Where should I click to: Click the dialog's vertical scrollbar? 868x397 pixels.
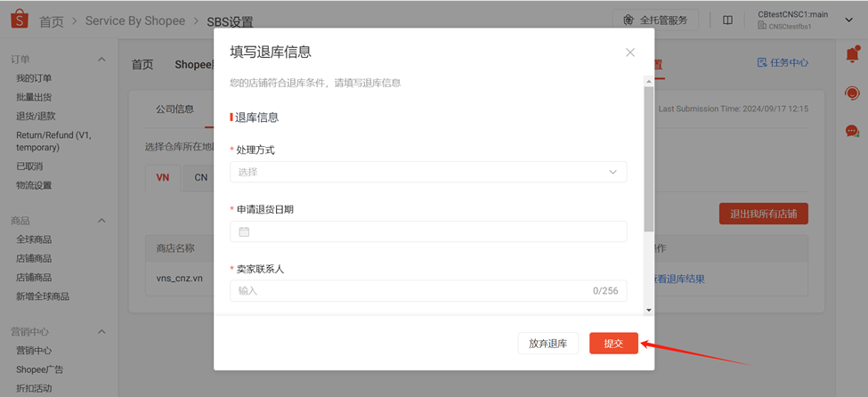click(648, 160)
